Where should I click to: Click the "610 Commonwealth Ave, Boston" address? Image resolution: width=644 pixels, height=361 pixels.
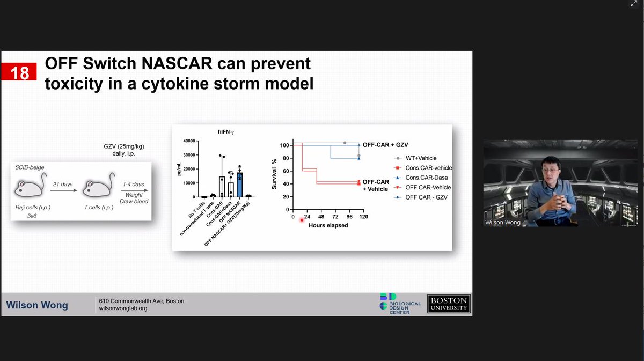(142, 301)
